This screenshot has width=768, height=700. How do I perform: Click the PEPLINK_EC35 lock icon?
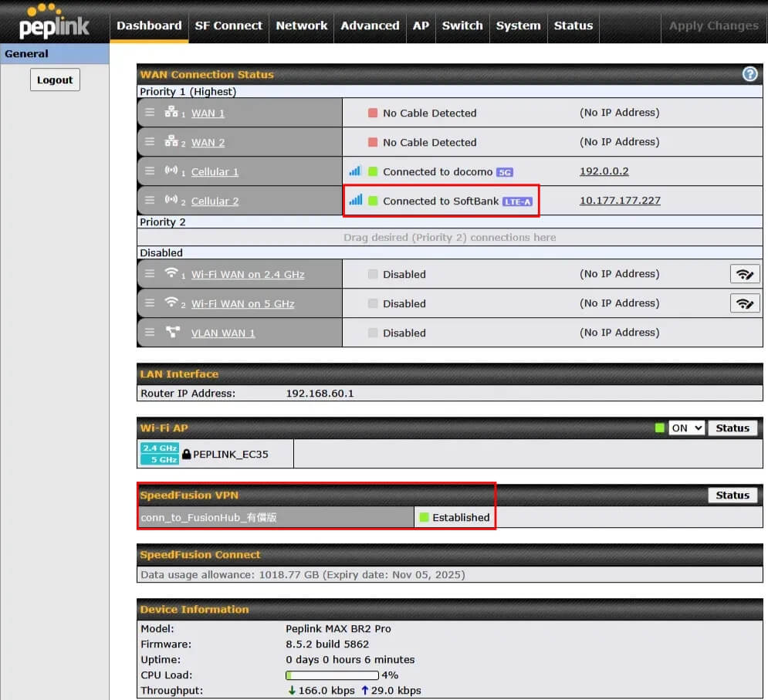click(x=186, y=455)
